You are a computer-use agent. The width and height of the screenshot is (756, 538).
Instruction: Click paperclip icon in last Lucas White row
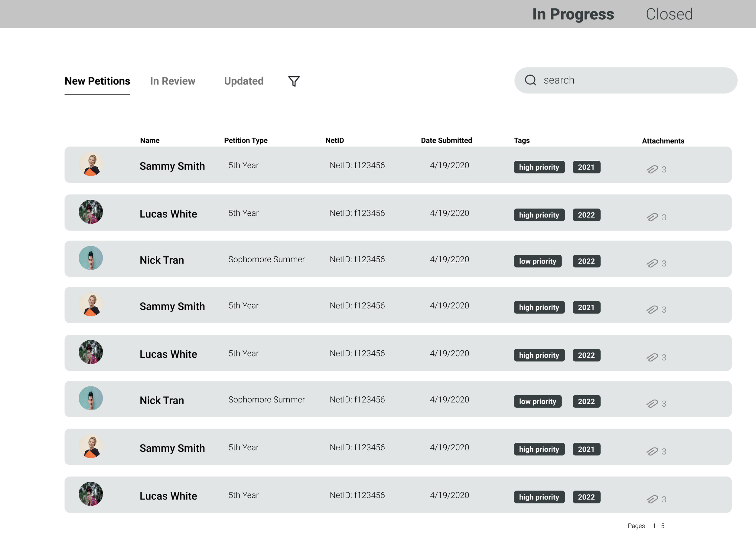pyautogui.click(x=652, y=499)
